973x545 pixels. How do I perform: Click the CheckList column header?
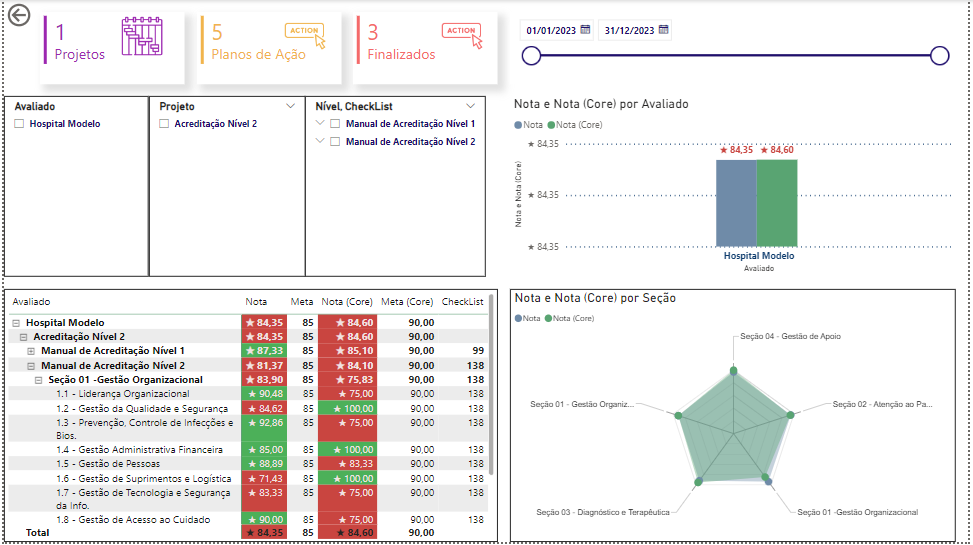pos(462,301)
